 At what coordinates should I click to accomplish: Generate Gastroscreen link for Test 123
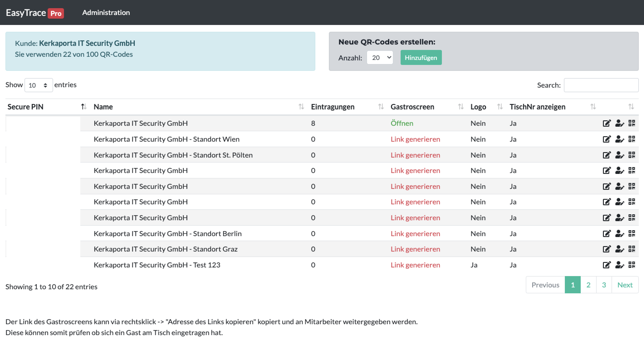click(x=415, y=265)
